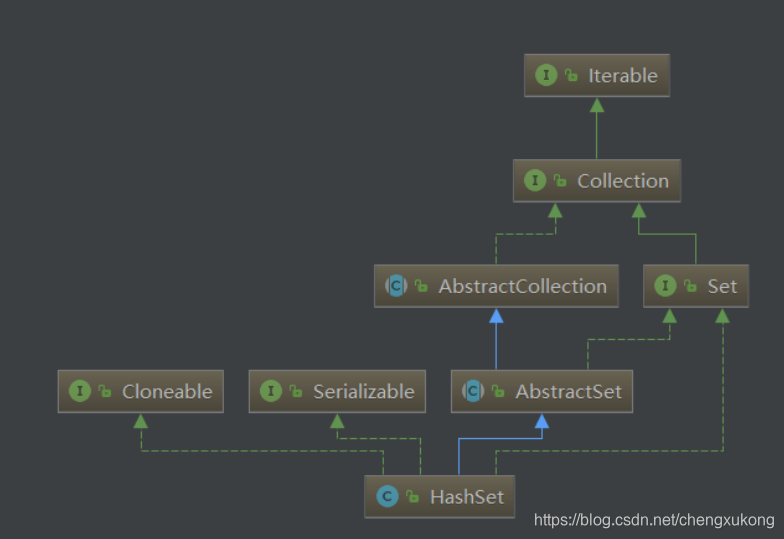Click the abstract class icon on AbstractCollection

click(396, 286)
